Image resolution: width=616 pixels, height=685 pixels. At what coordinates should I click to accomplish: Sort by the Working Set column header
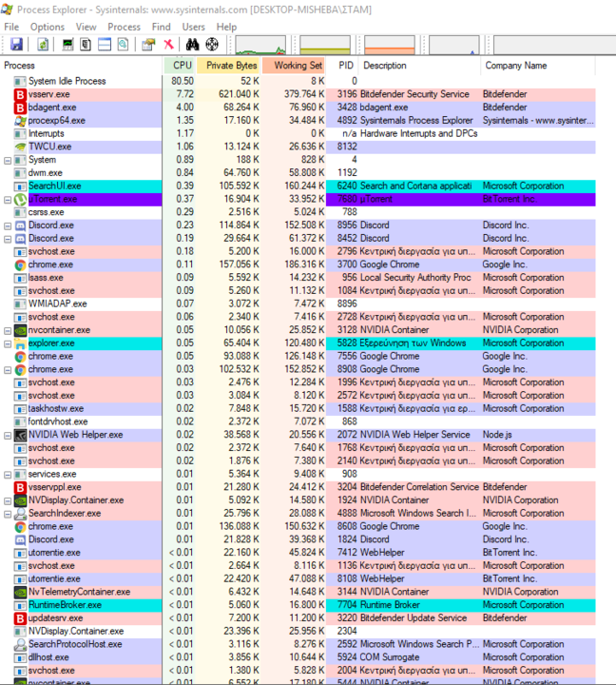tap(294, 66)
